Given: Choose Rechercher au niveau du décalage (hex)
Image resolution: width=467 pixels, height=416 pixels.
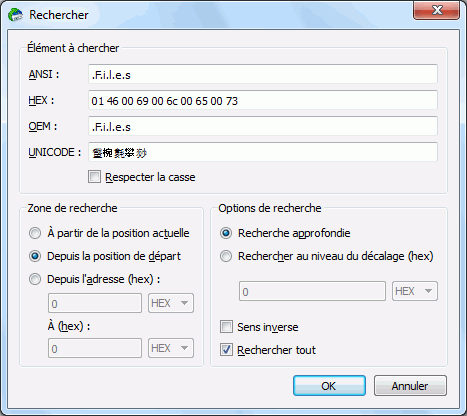Looking at the screenshot, I should tap(226, 256).
